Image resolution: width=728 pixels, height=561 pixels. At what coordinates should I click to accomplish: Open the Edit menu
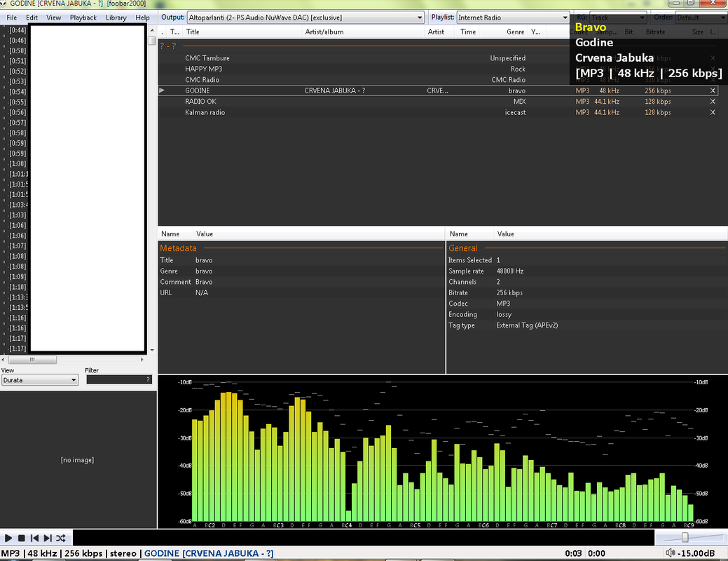[x=32, y=18]
